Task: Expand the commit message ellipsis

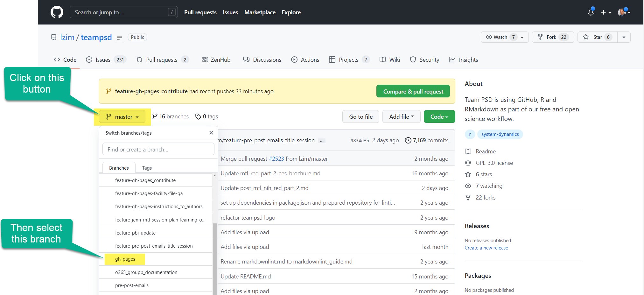Action: 322,141
